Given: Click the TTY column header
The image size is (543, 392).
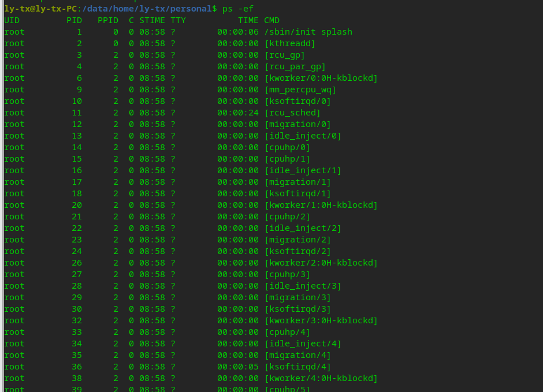Looking at the screenshot, I should click(x=178, y=20).
